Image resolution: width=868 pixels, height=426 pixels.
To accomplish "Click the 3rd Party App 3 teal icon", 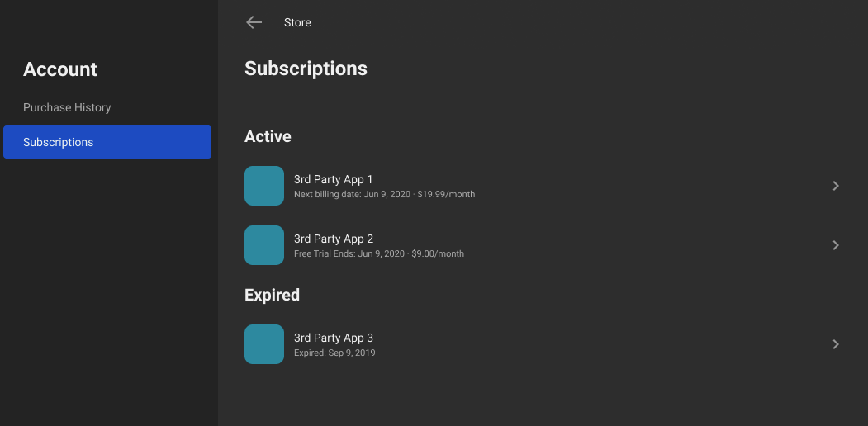I will 264,344.
